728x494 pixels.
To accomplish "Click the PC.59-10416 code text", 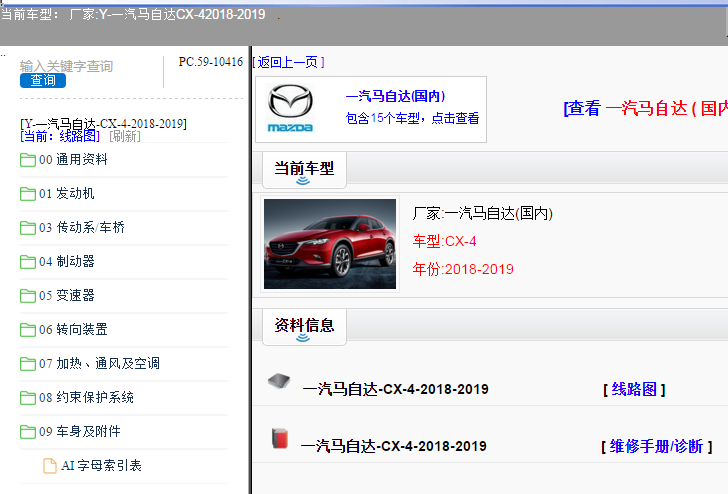I will coord(211,62).
